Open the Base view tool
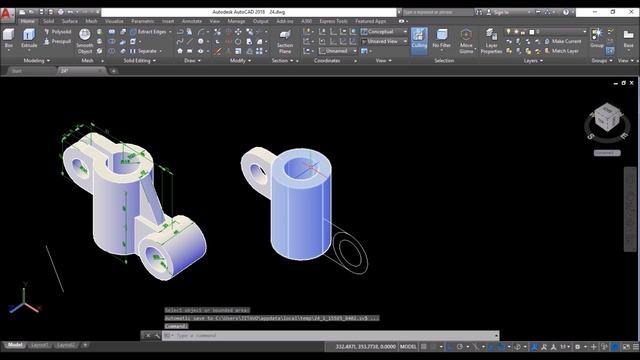This screenshot has width=640, height=360. pyautogui.click(x=629, y=38)
